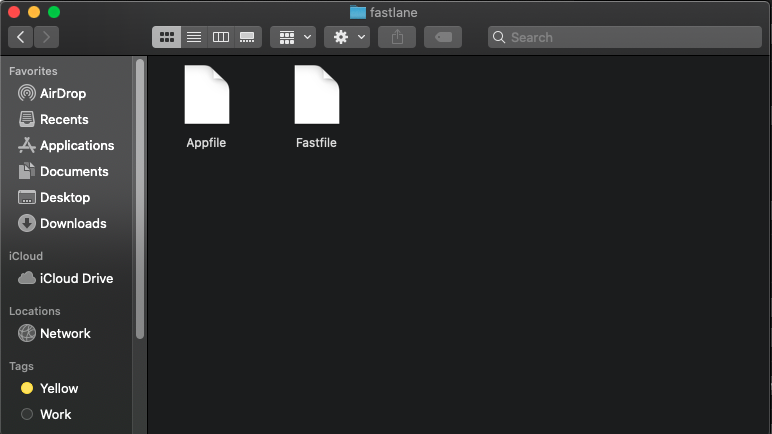Switch to list view mode

pos(194,37)
